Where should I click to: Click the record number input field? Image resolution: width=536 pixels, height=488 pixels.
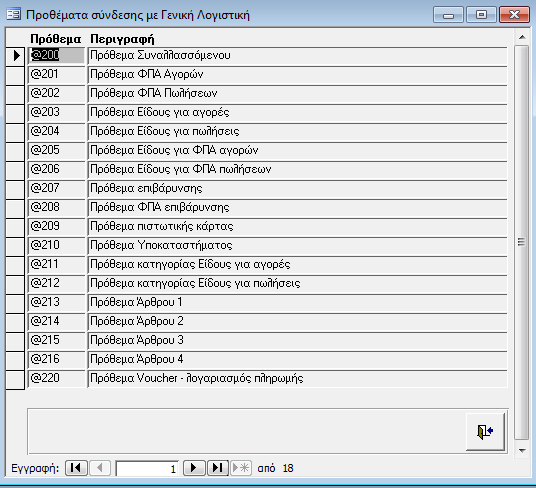point(147,468)
